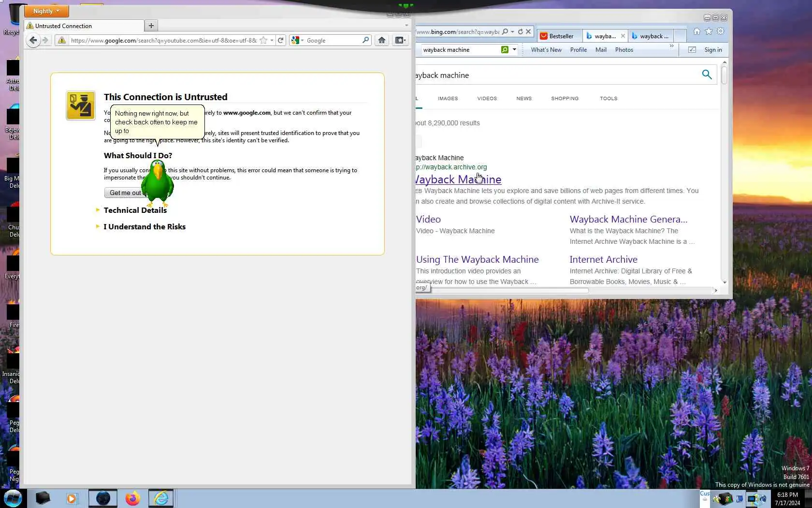Click the warning site identity icon in address bar
Image resolution: width=812 pixels, height=508 pixels.
point(61,41)
